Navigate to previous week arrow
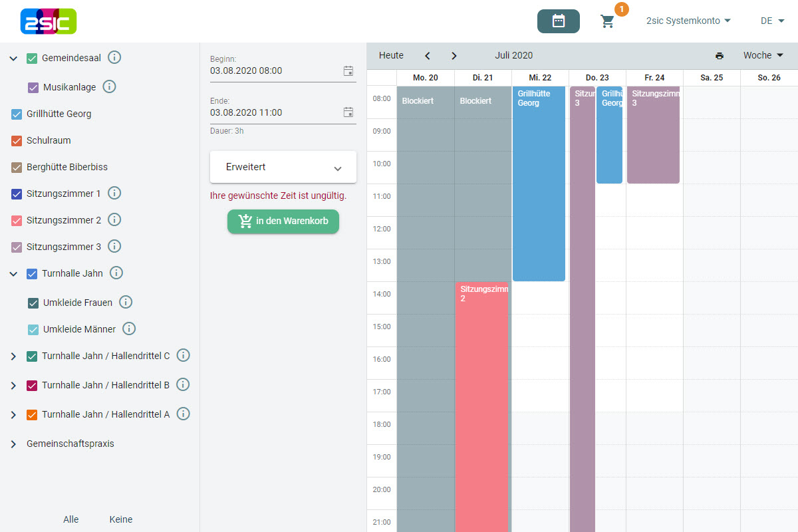This screenshot has height=532, width=798. click(428, 56)
